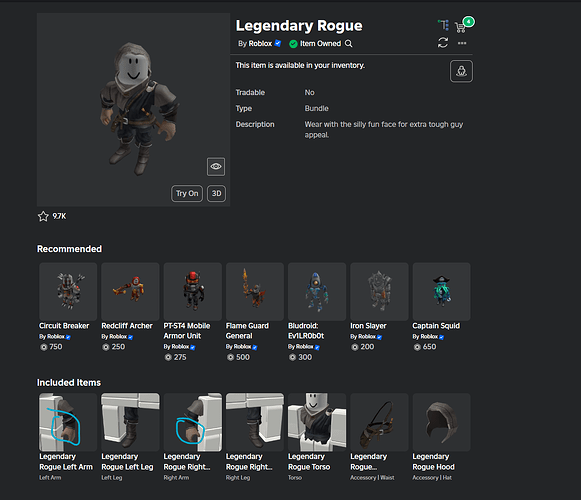The height and width of the screenshot is (500, 581).
Task: Switch avatar preview to 3D
Action: tap(216, 193)
